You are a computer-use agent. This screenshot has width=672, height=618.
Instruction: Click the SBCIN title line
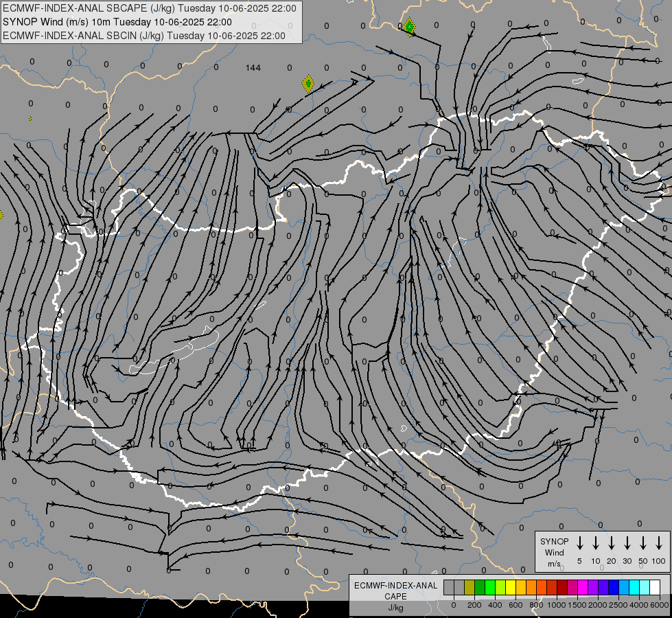point(144,36)
